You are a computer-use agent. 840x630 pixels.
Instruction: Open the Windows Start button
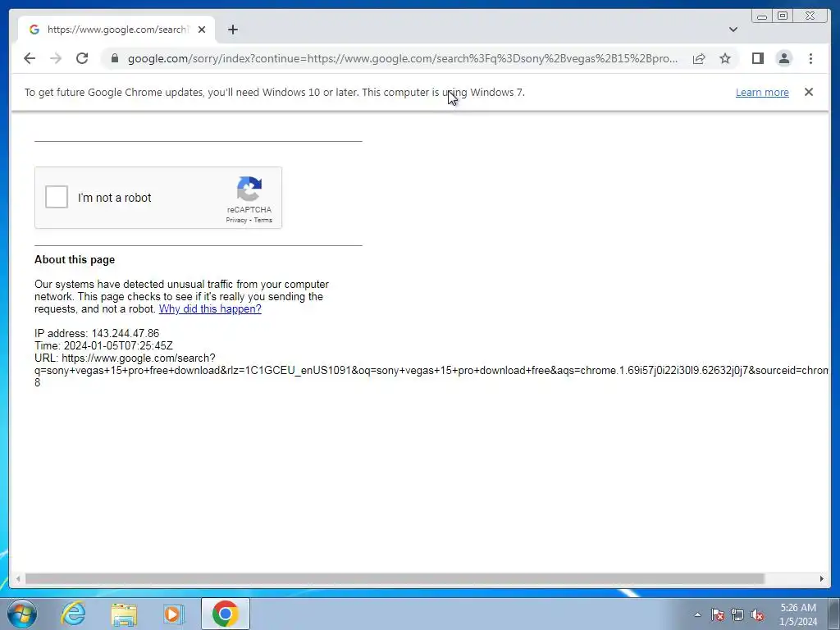point(22,614)
